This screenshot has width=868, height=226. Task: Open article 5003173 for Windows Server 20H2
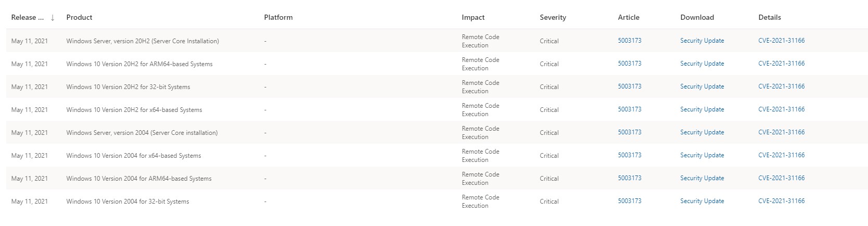630,41
